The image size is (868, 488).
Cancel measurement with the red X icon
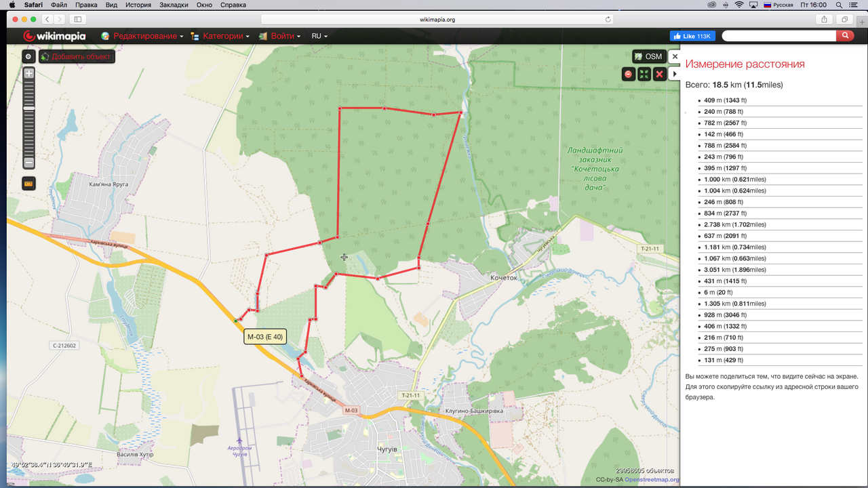(x=658, y=74)
